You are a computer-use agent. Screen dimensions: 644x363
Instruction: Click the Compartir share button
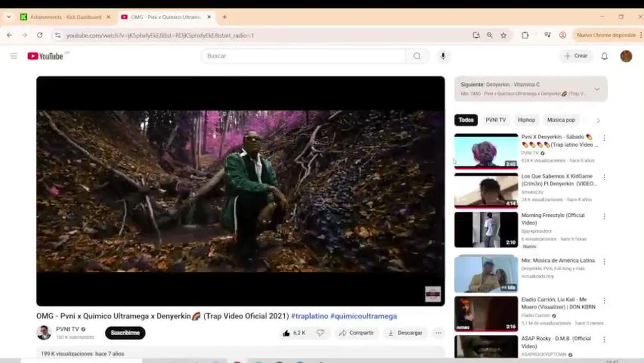click(x=356, y=333)
